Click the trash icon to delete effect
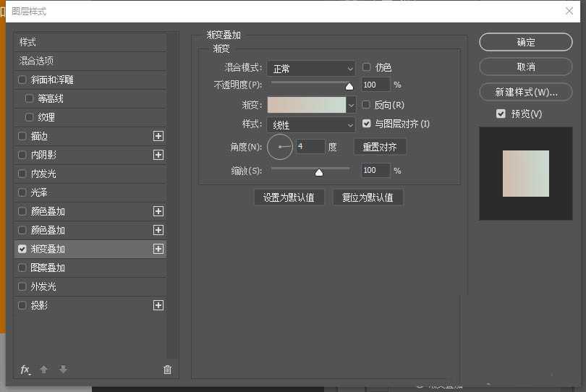 [x=168, y=370]
